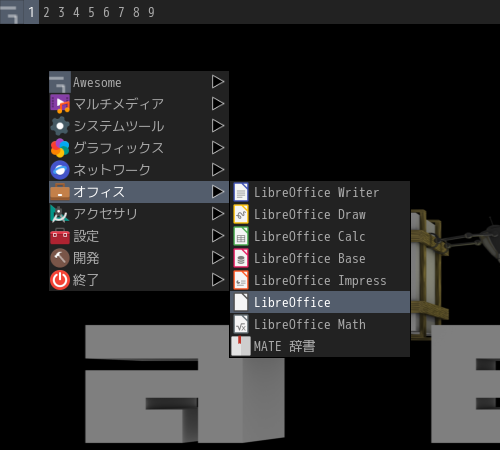Launch LibreOffice Impress from submenu
This screenshot has width=500, height=450.
coord(320,280)
